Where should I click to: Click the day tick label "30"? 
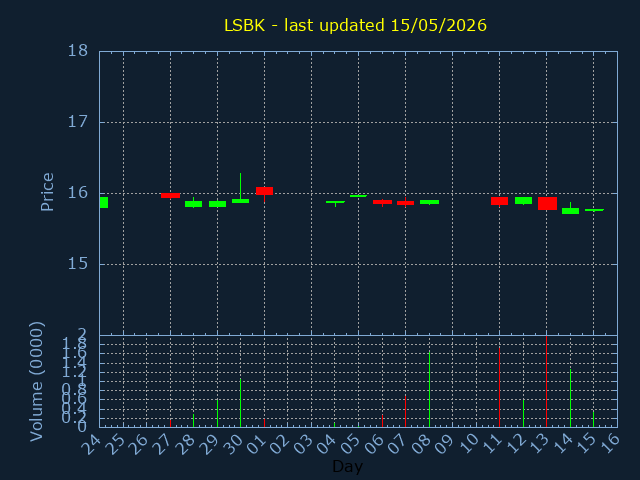[x=232, y=444]
